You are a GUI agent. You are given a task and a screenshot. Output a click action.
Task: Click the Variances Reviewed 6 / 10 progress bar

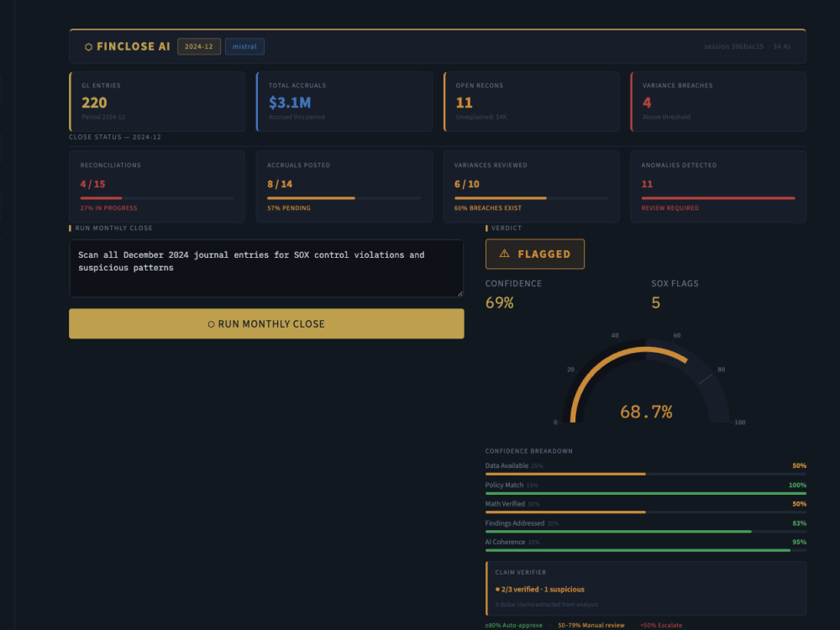pos(531,198)
